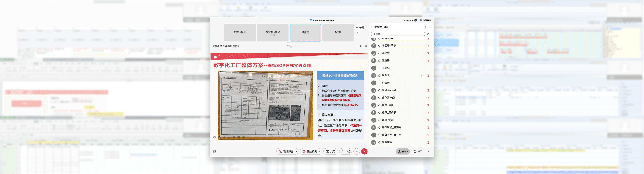
Task: Open more options in control bar
Action: point(357,152)
